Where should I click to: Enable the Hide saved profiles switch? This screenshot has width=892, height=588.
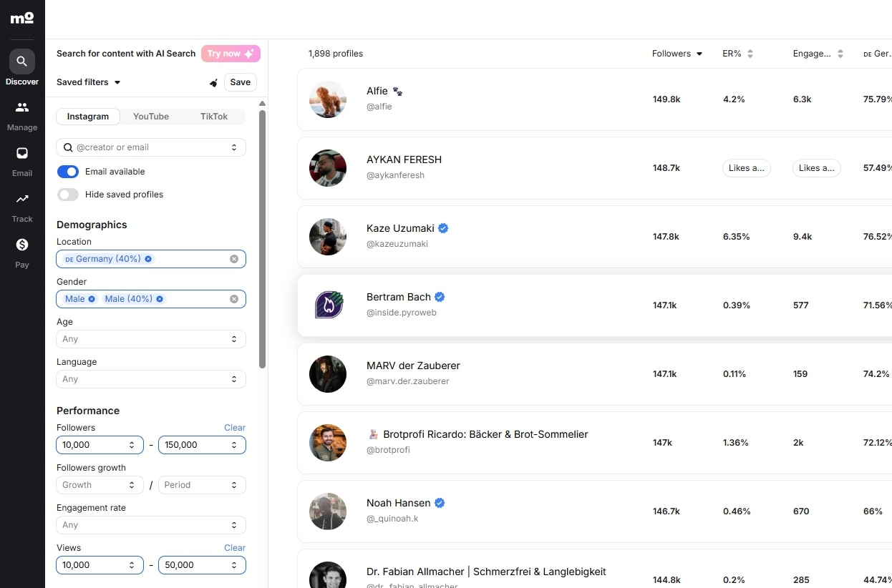click(67, 194)
